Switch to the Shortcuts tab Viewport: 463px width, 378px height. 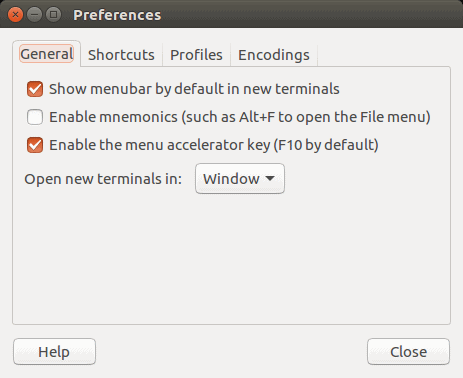(121, 55)
